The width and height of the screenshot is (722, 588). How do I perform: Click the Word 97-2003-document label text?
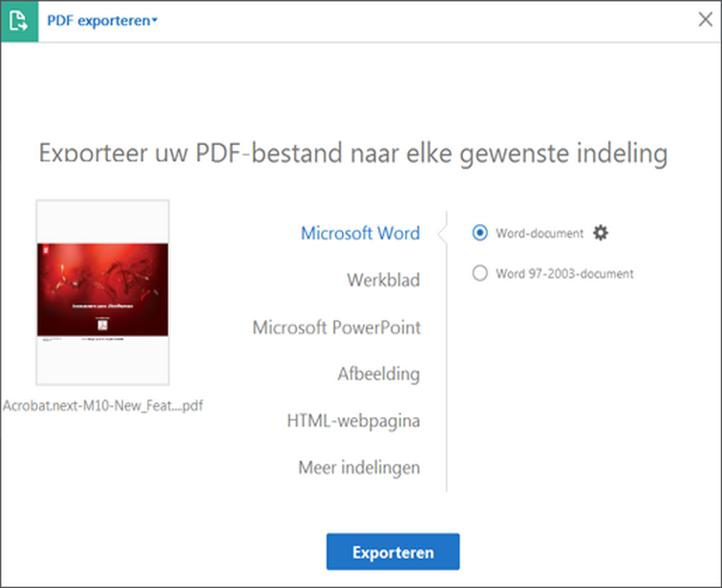[x=564, y=274]
